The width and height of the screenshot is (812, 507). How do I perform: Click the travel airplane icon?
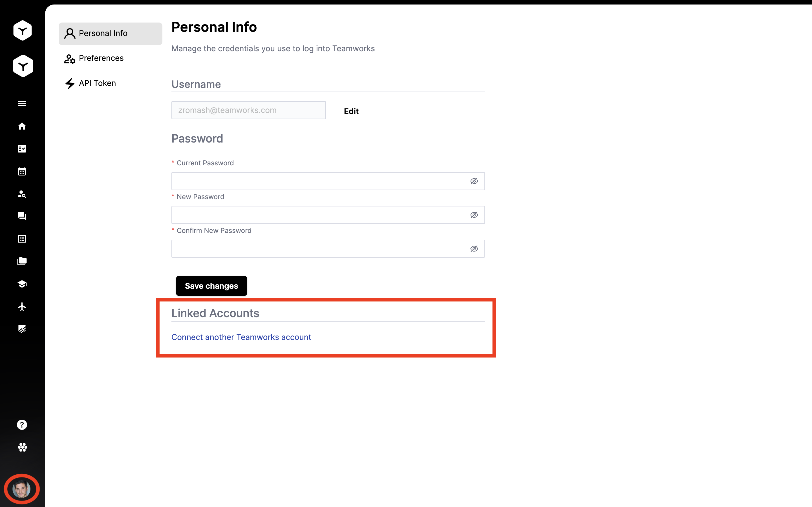22,306
